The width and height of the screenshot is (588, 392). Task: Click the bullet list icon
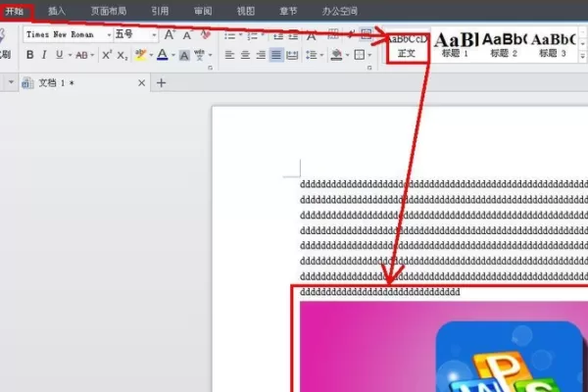click(229, 36)
